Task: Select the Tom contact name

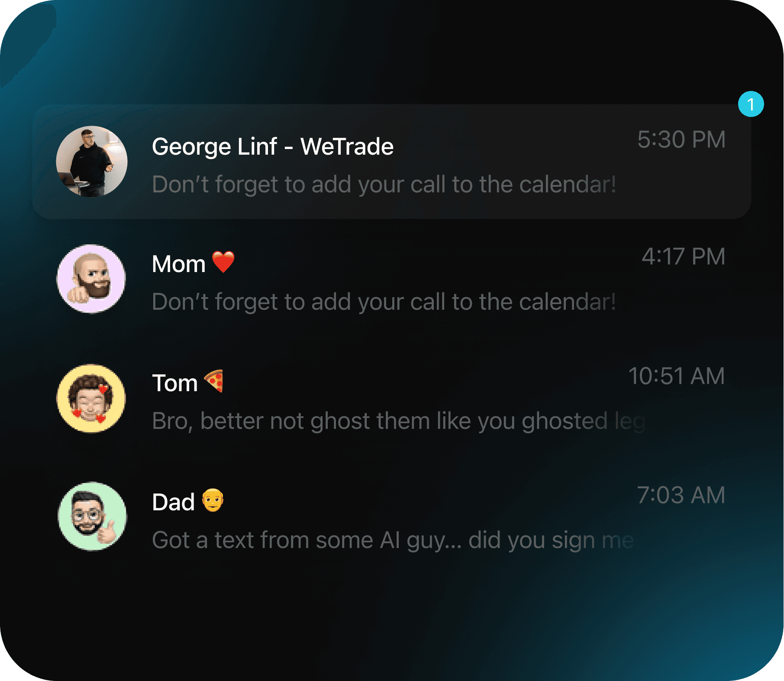Action: point(175,383)
